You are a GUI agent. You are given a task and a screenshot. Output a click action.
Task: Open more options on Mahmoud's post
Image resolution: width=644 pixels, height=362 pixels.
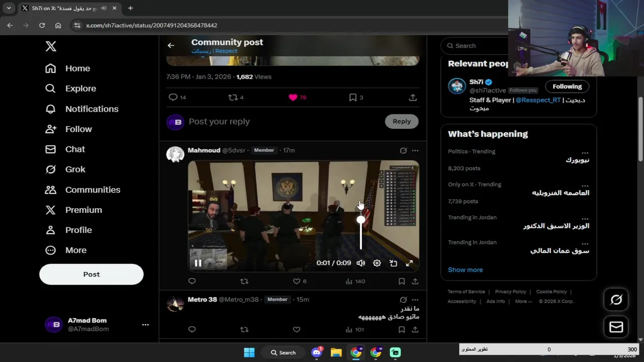pos(415,150)
